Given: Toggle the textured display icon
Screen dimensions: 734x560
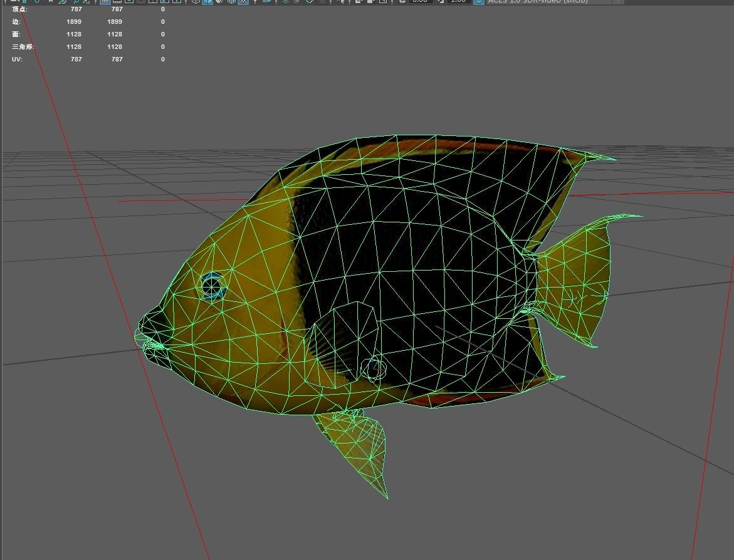Looking at the screenshot, I should pos(243,1).
